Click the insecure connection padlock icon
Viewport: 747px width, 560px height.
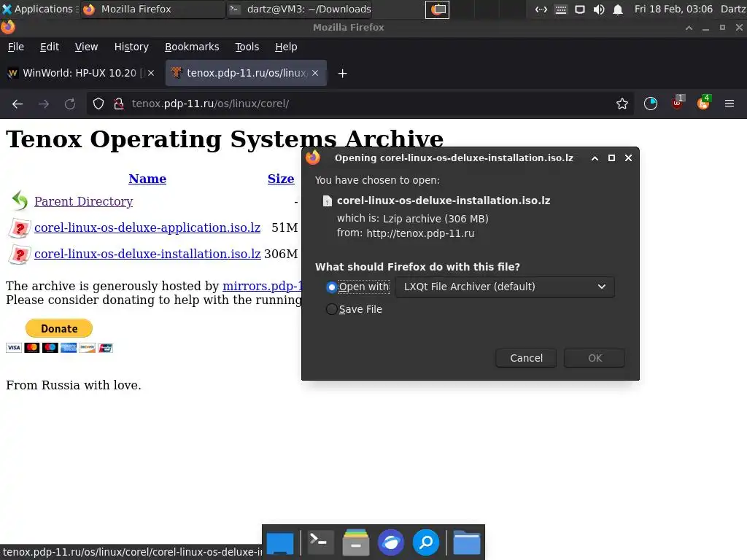tap(119, 104)
